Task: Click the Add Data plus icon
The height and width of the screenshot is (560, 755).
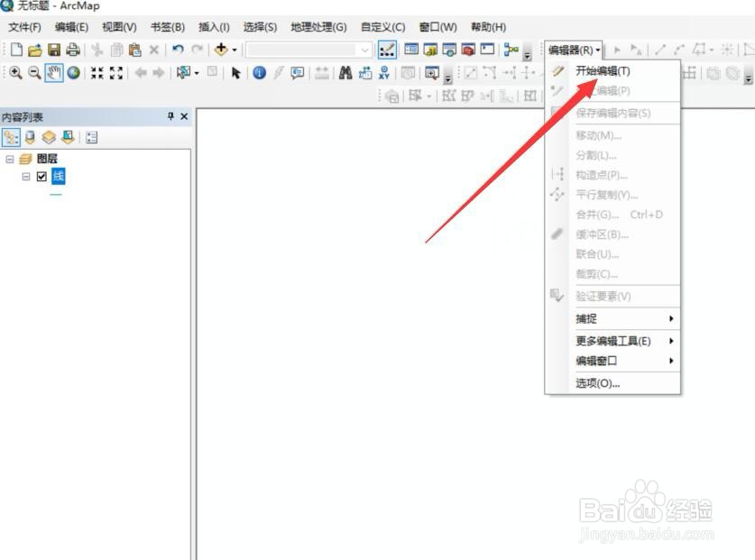Action: pos(220,47)
